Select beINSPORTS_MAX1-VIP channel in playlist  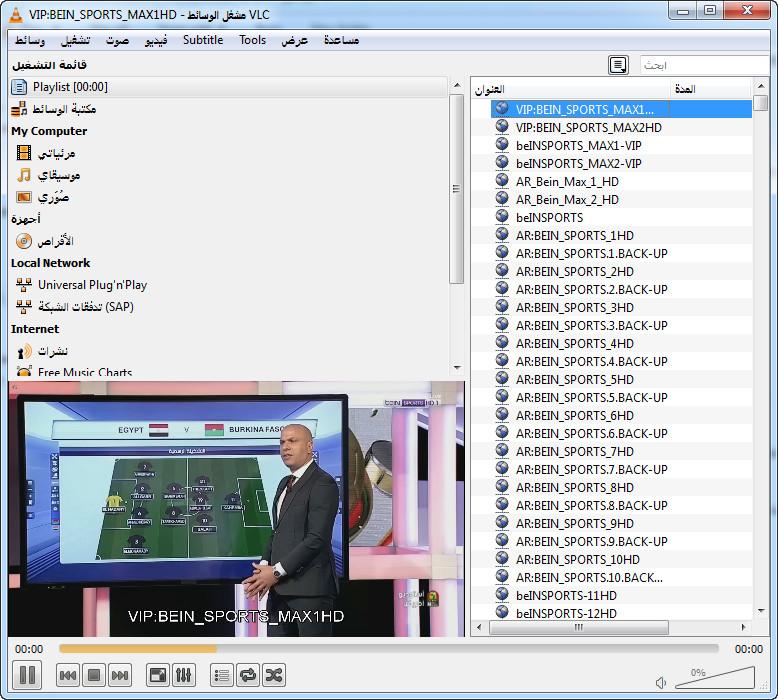[x=578, y=145]
